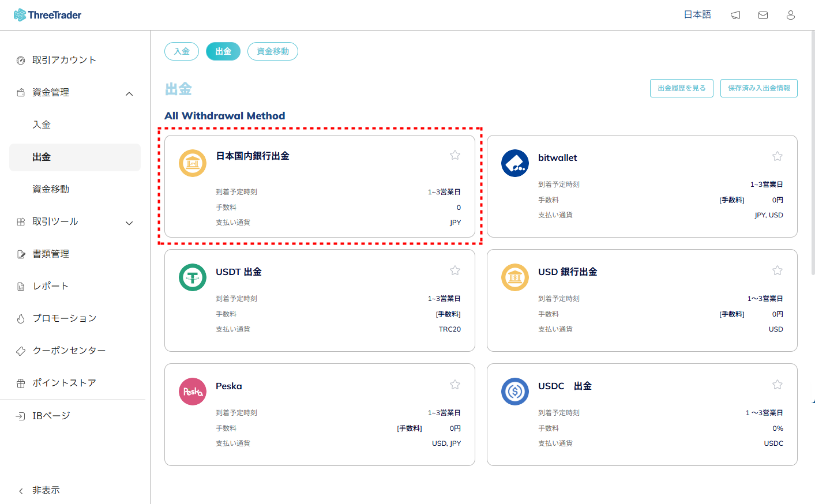Click the USDT Tether logo icon
The height and width of the screenshot is (504, 815).
[193, 277]
